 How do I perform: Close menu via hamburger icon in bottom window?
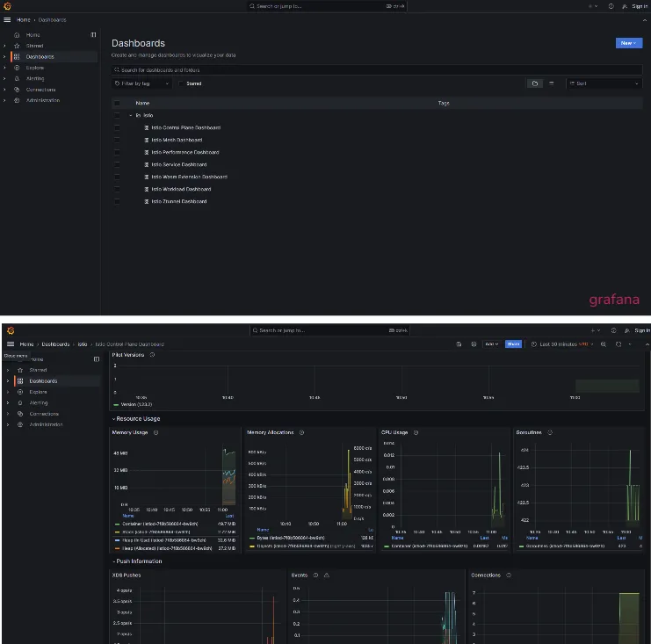[11, 344]
